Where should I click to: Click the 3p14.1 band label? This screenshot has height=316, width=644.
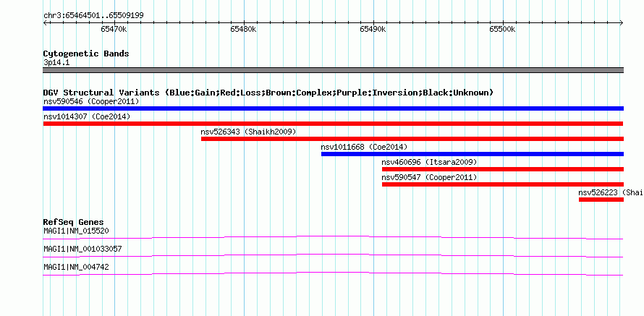(55, 62)
